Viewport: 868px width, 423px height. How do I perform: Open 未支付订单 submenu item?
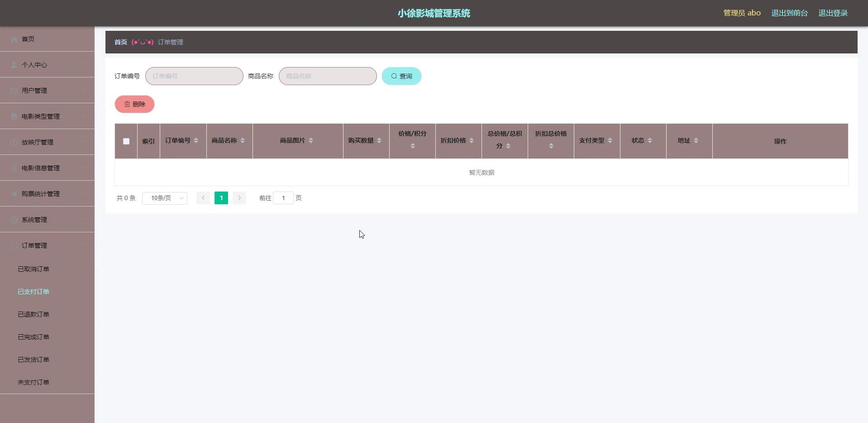coord(33,382)
